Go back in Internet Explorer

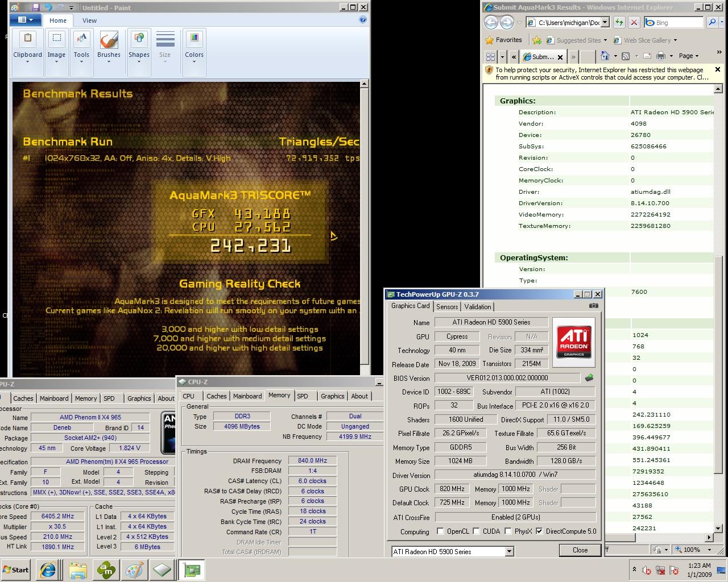click(x=491, y=22)
